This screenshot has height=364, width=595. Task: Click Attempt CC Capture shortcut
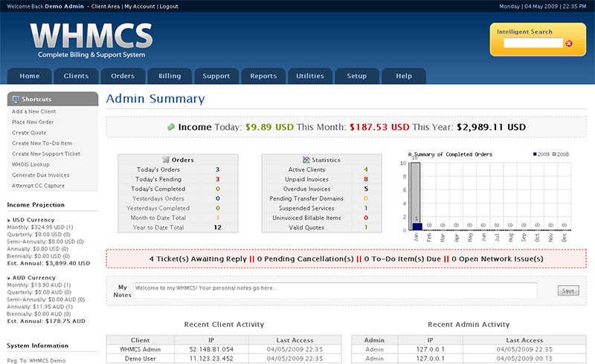(39, 186)
